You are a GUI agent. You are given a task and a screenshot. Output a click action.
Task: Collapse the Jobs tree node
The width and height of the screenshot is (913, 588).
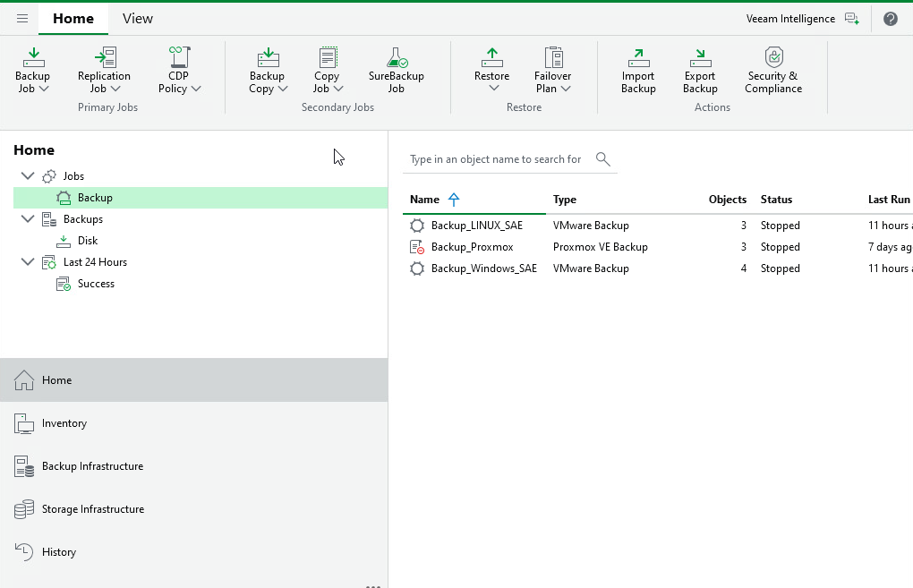[x=28, y=175]
